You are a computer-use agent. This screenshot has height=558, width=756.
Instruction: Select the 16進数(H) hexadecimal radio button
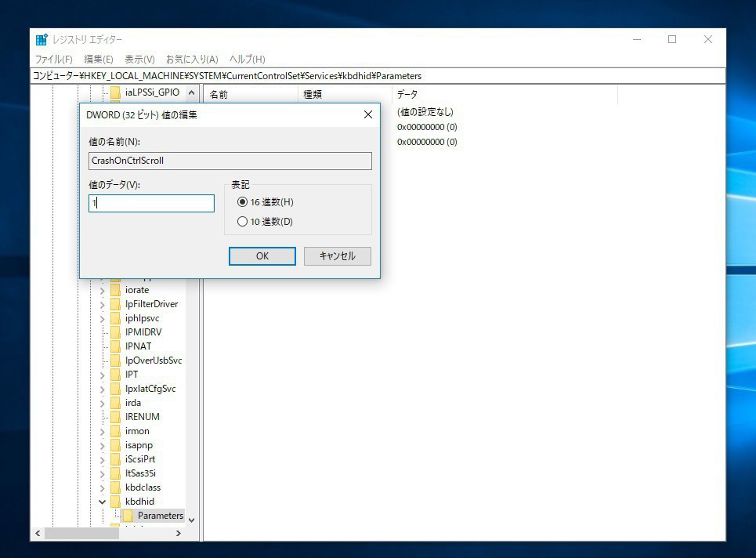click(242, 202)
